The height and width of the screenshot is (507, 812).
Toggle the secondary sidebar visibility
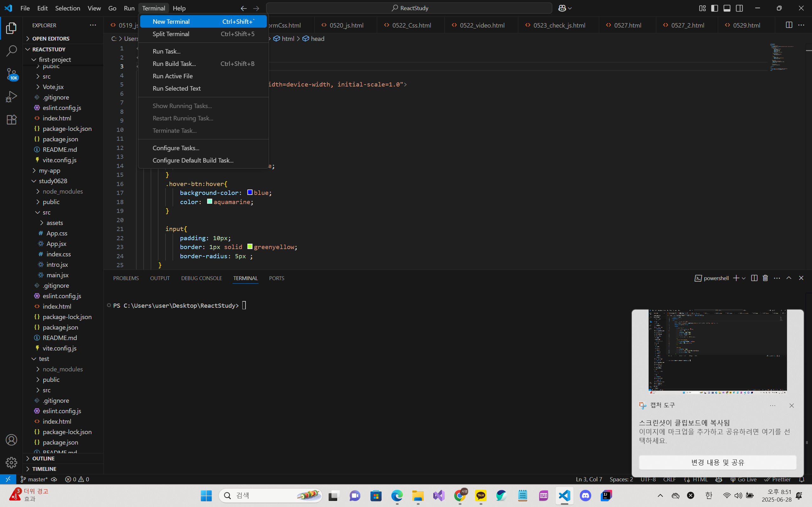tap(739, 8)
